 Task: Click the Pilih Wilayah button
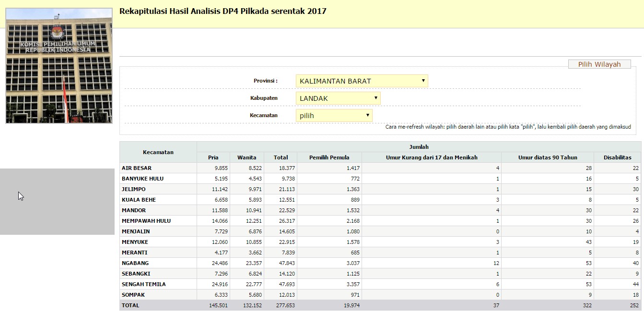point(599,64)
